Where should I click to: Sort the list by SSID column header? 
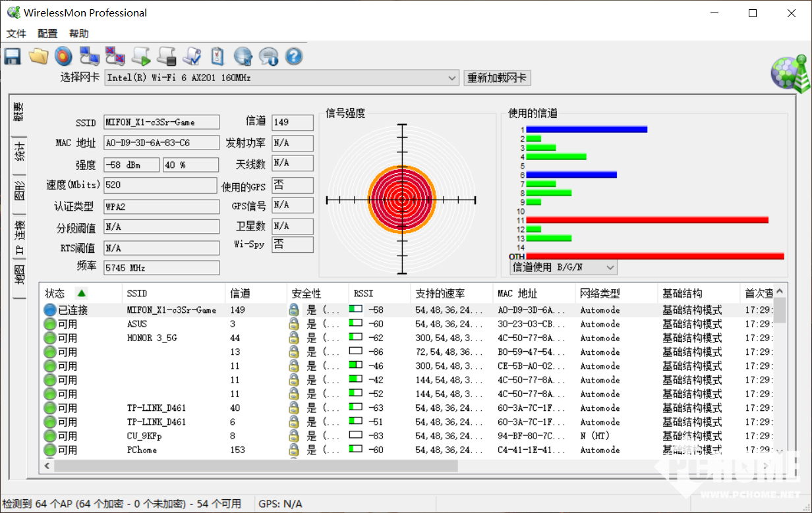174,293
